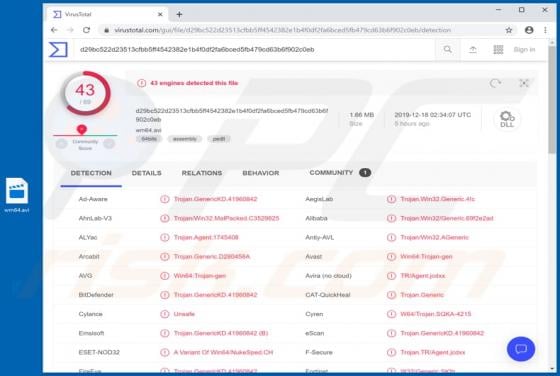Click the VirusTotal logo icon
The height and width of the screenshot is (376, 560).
tap(58, 49)
